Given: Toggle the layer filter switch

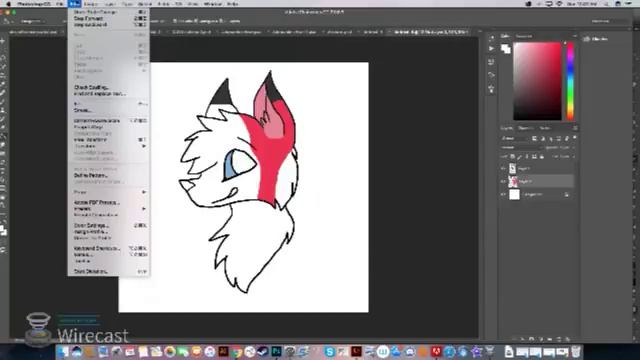Looking at the screenshot, I should pos(575,138).
